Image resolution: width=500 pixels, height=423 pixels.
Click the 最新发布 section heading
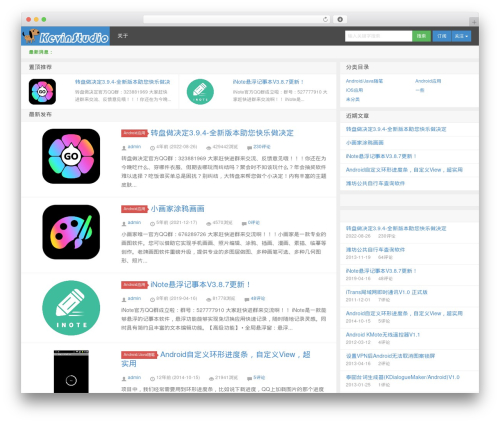point(40,114)
